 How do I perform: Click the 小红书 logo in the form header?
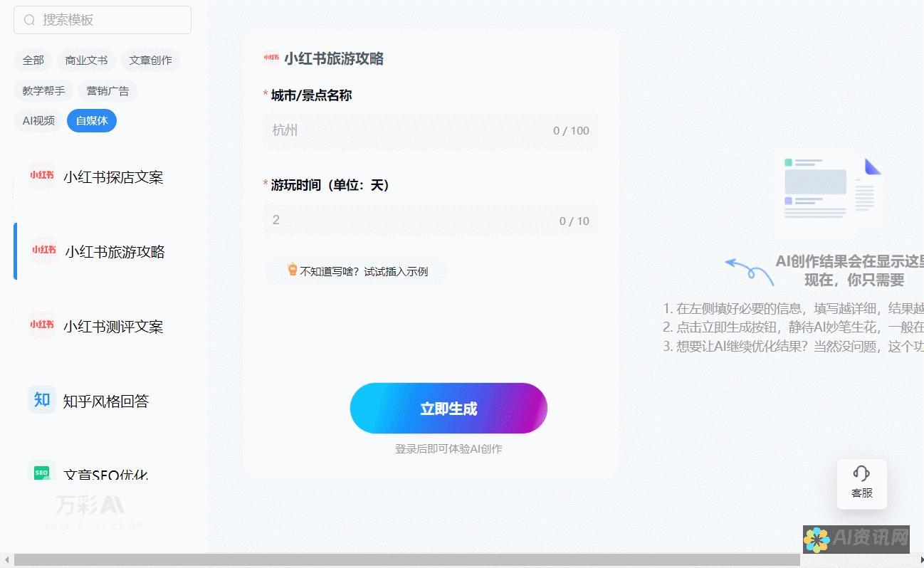(x=271, y=57)
